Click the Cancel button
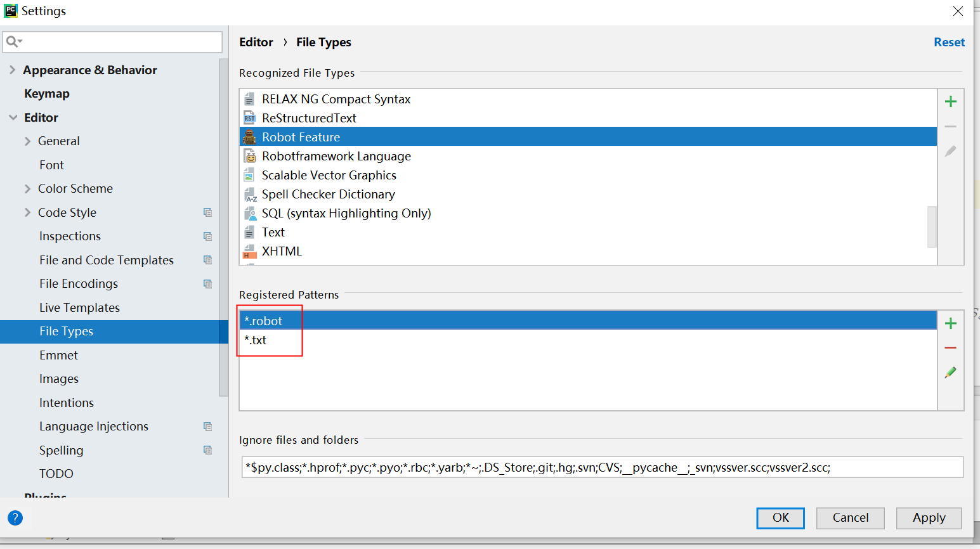The height and width of the screenshot is (549, 980). [851, 518]
